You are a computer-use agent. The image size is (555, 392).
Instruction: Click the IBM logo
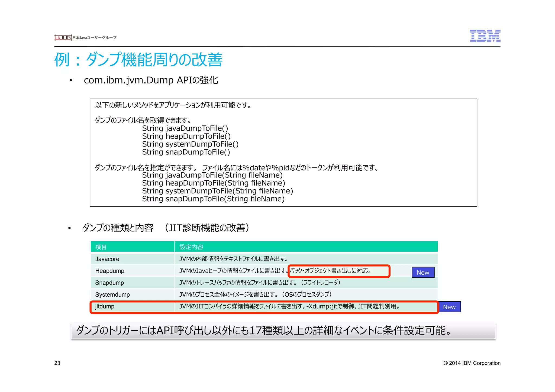point(485,36)
